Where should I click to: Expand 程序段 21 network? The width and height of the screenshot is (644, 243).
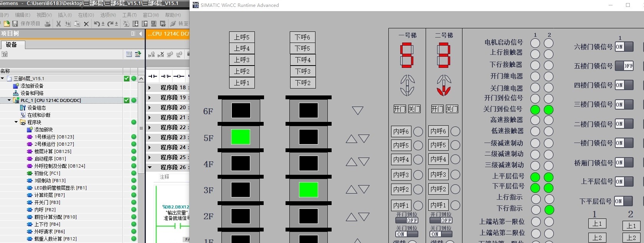150,118
